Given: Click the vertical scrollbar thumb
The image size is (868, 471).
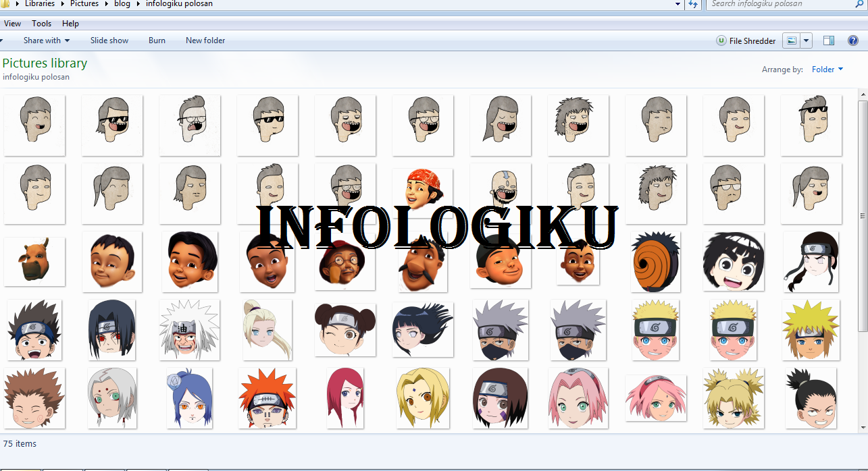Looking at the screenshot, I should click(x=863, y=216).
